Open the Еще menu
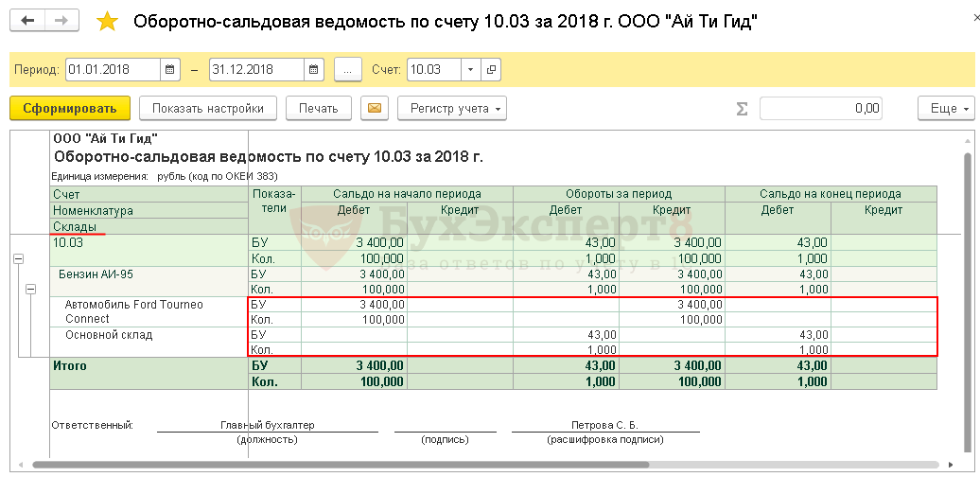 pos(949,108)
